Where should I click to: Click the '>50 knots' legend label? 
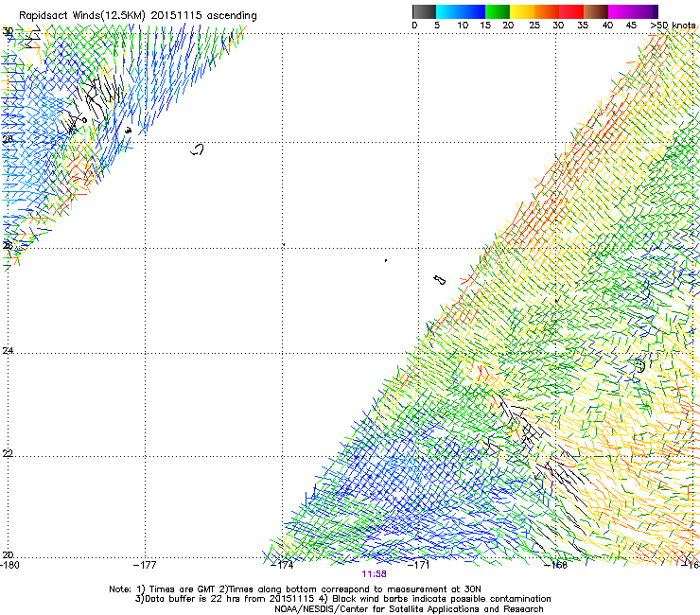pyautogui.click(x=673, y=26)
